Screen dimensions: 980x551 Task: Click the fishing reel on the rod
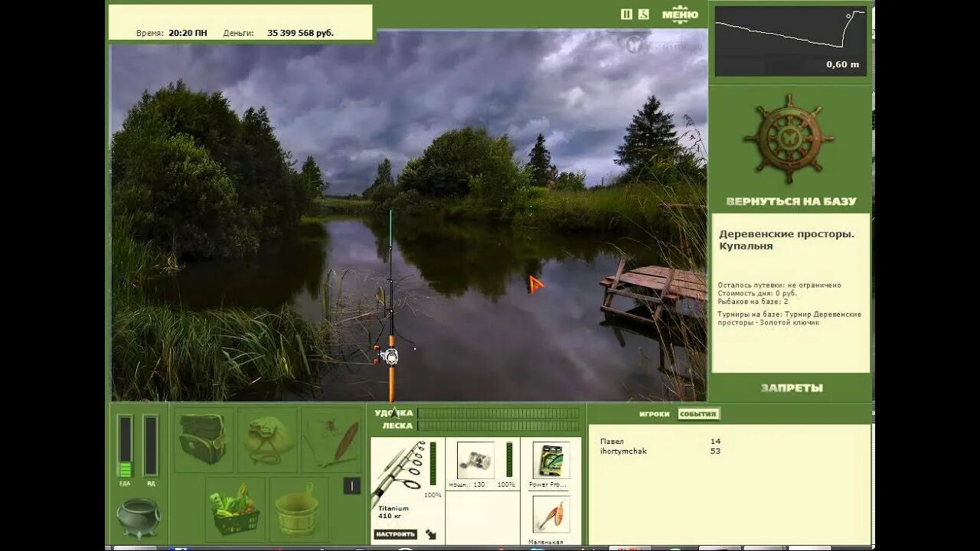tap(389, 355)
